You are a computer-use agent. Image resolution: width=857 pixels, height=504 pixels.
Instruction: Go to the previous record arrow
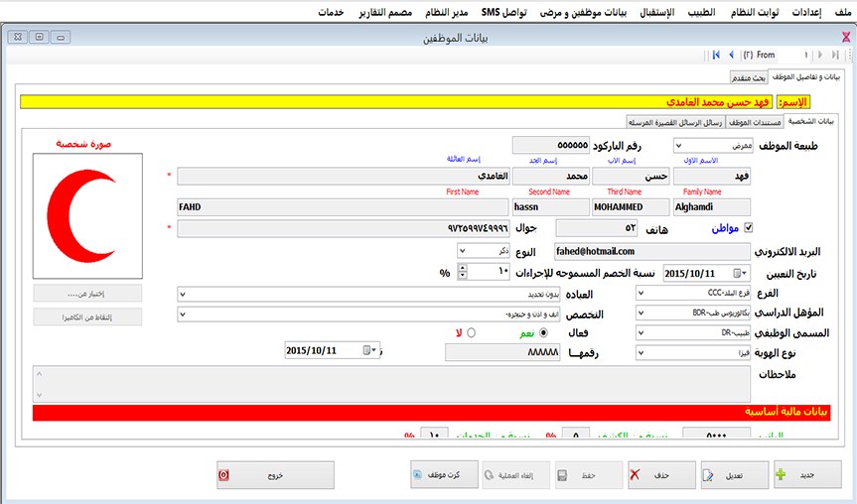731,55
